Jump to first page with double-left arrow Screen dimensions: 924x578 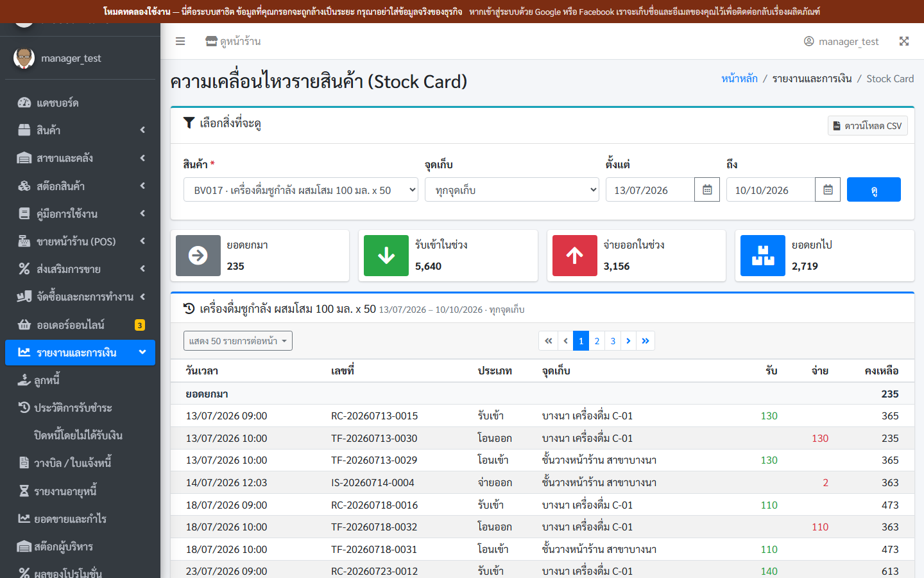pyautogui.click(x=549, y=341)
